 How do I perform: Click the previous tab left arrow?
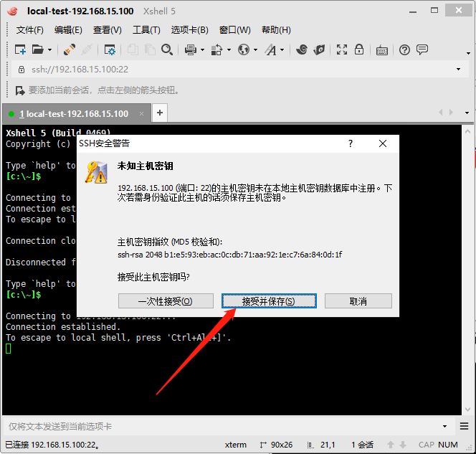click(x=441, y=113)
